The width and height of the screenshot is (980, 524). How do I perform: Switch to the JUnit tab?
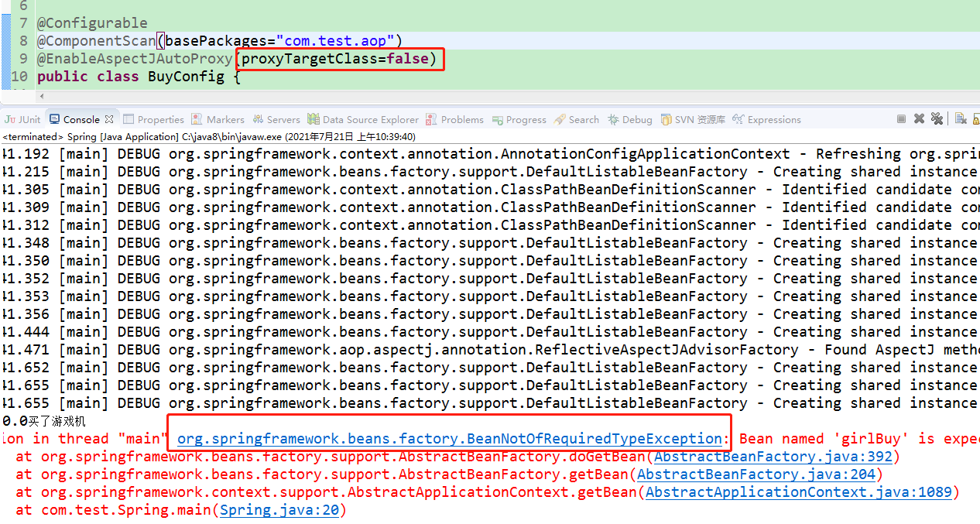22,119
